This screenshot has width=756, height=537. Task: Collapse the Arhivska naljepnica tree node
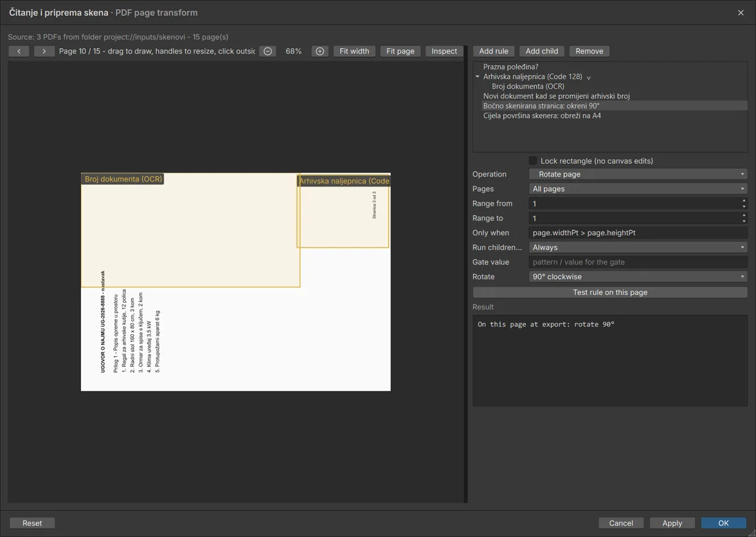478,76
